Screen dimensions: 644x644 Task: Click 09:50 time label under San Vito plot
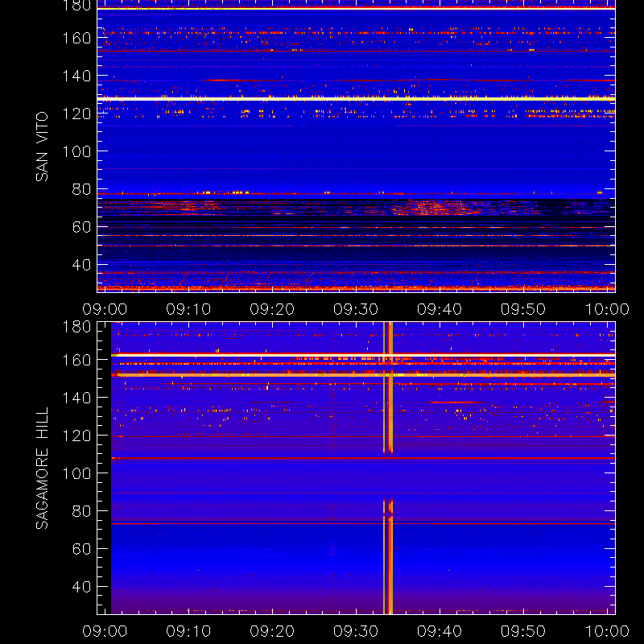pos(522,309)
